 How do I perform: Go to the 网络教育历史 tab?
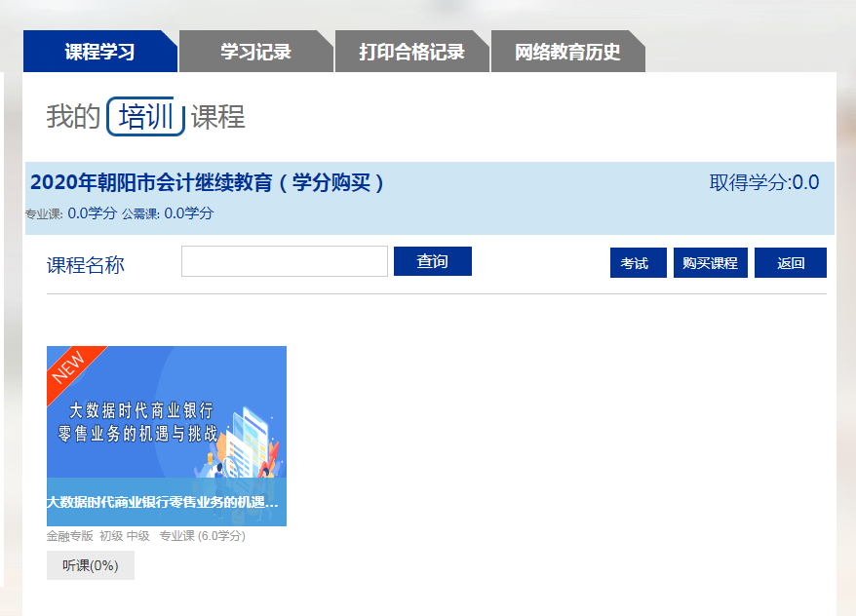(x=567, y=53)
